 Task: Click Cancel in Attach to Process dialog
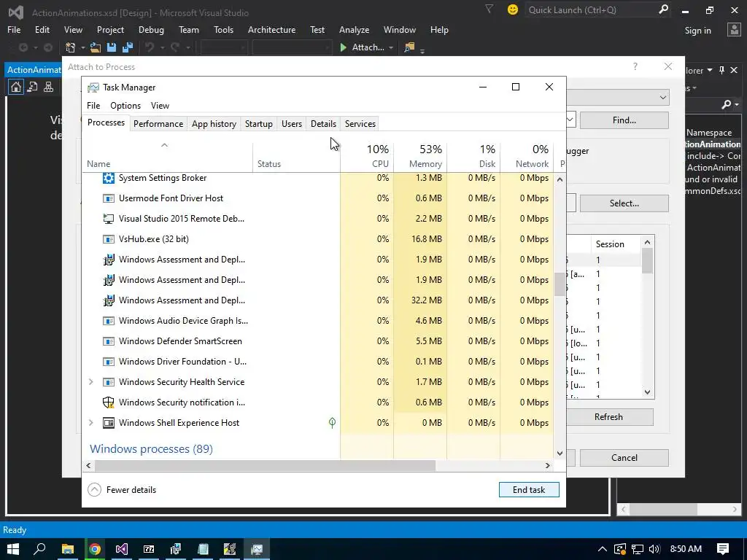tap(624, 458)
